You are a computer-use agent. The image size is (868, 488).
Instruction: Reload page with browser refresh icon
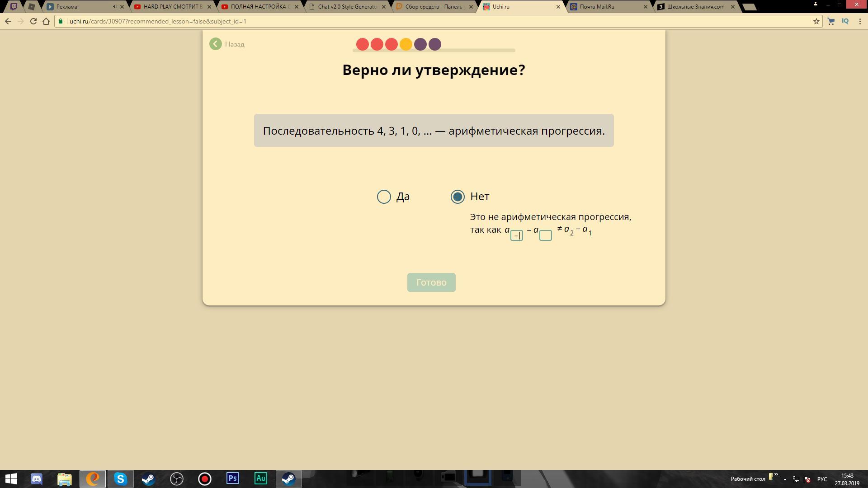(x=33, y=21)
